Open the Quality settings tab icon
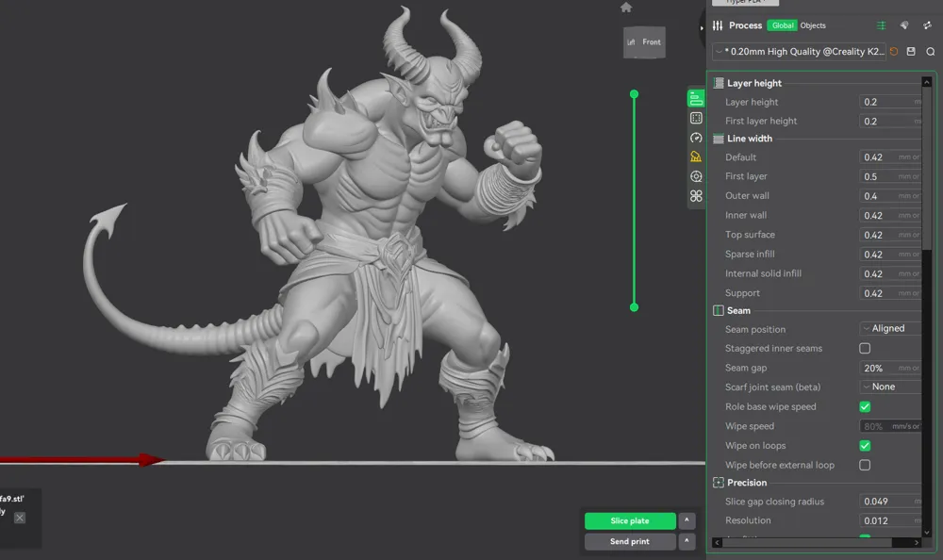The width and height of the screenshot is (943, 560). click(x=696, y=99)
